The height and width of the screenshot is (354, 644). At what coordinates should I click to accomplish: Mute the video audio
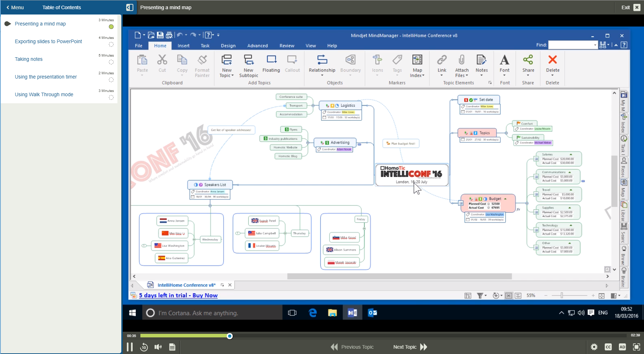(158, 347)
